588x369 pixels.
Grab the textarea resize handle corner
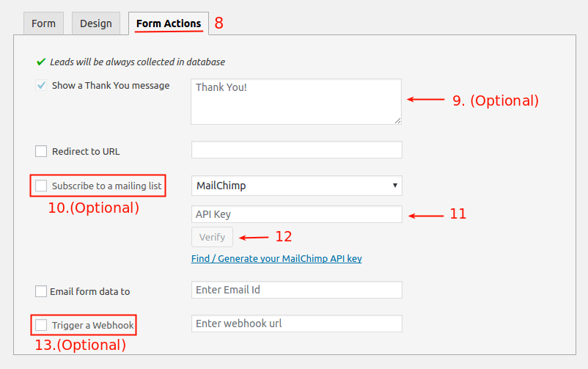click(398, 120)
